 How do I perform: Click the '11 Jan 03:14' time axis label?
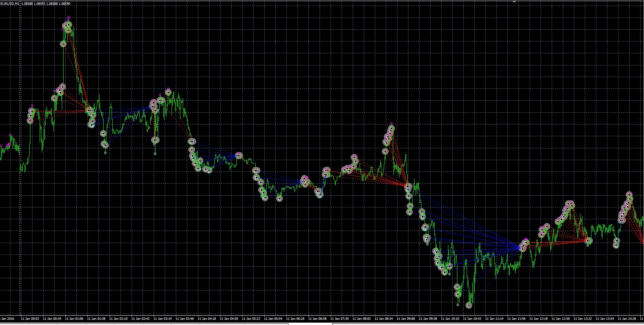[x=163, y=319]
